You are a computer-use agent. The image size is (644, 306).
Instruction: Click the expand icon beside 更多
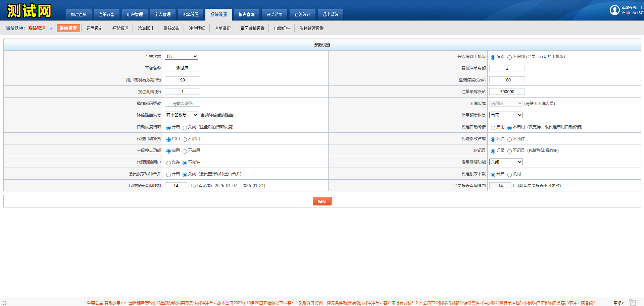pos(633,302)
